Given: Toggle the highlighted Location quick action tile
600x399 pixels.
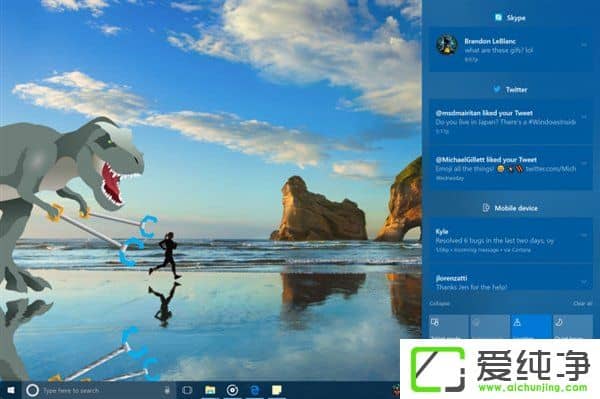Looking at the screenshot, I should pyautogui.click(x=531, y=327).
